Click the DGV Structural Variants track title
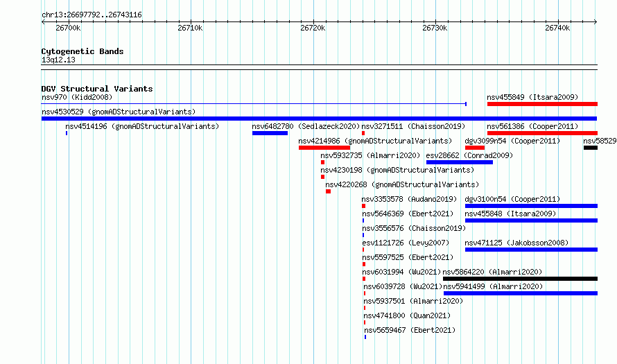Image resolution: width=617 pixels, height=364 pixels. click(97, 89)
